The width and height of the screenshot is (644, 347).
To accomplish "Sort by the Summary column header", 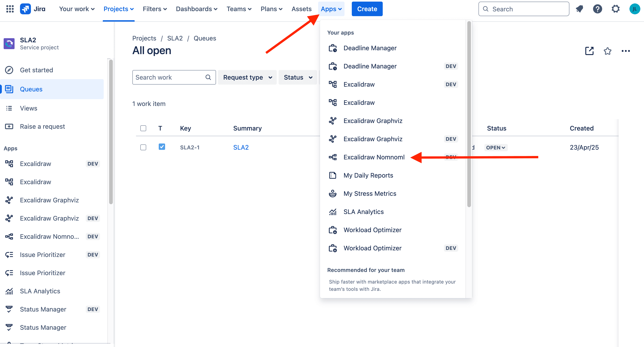I will 247,128.
